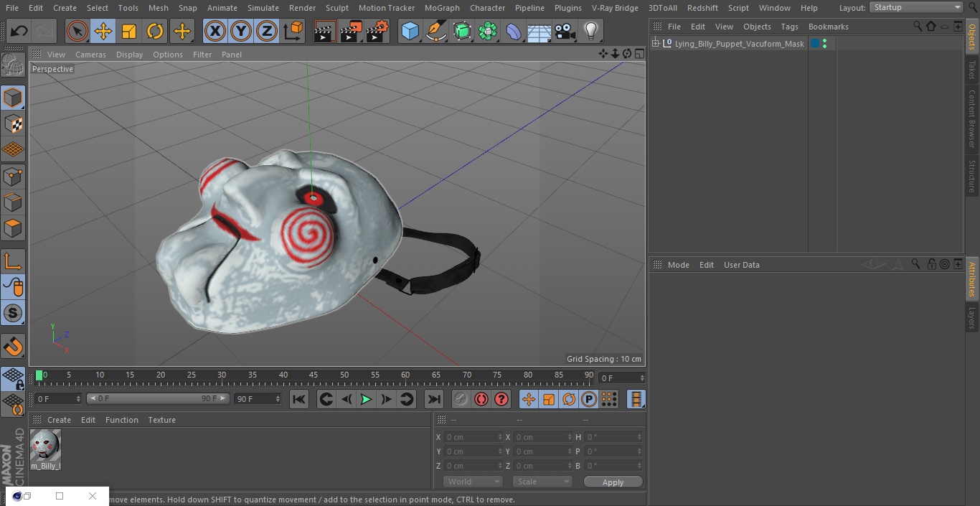This screenshot has width=980, height=506.
Task: Toggle coordinate system icon
Action: [293, 31]
